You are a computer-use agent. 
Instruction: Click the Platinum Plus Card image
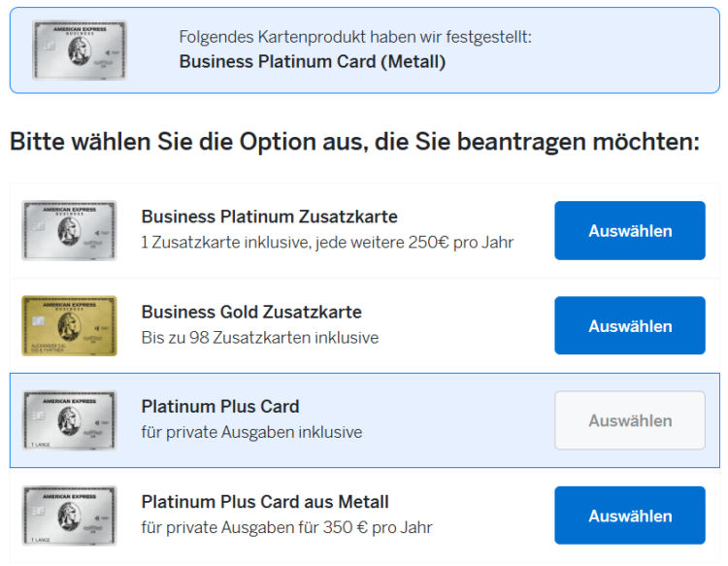pyautogui.click(x=69, y=420)
